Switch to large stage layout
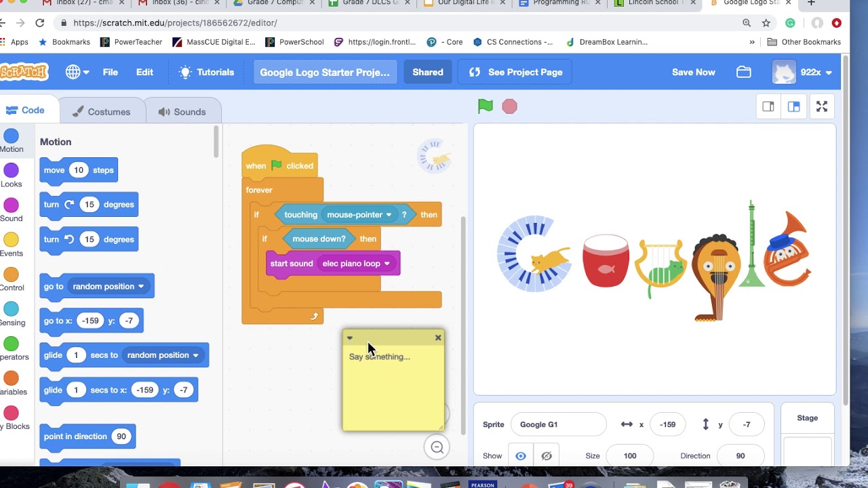 (x=793, y=106)
